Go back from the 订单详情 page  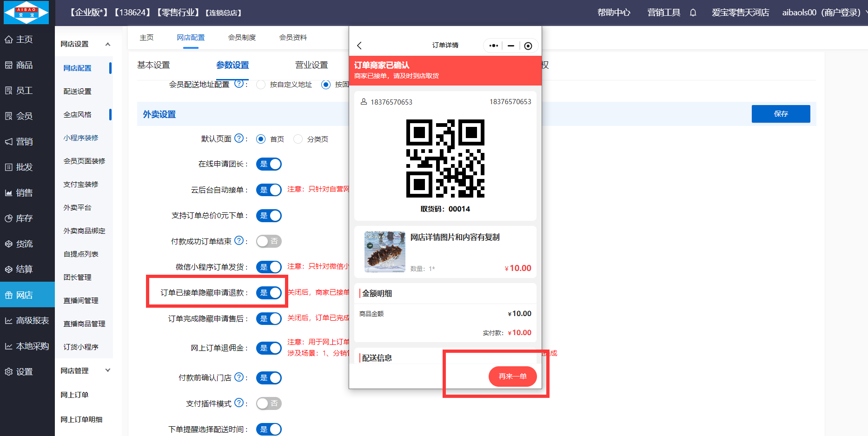(x=359, y=46)
